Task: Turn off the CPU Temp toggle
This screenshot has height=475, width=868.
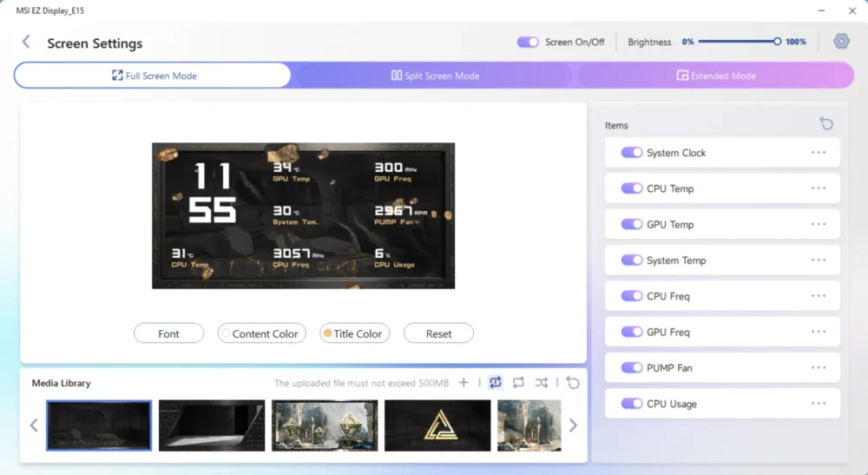Action: point(632,188)
